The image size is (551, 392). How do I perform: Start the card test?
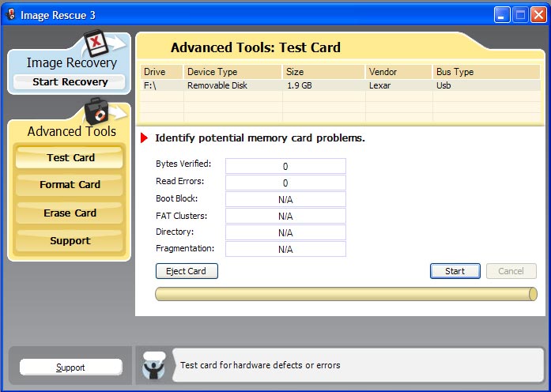tap(455, 271)
